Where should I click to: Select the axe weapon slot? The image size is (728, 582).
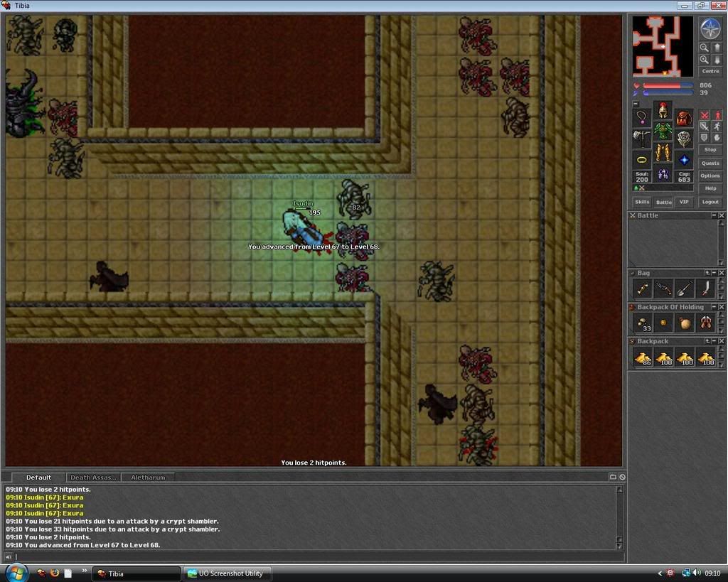(x=642, y=138)
